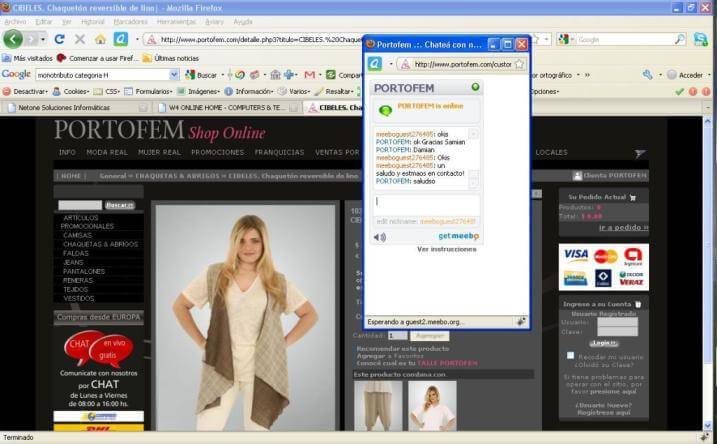Click the red CHAT en vivo bubbles
The image size is (717, 444).
(99, 348)
